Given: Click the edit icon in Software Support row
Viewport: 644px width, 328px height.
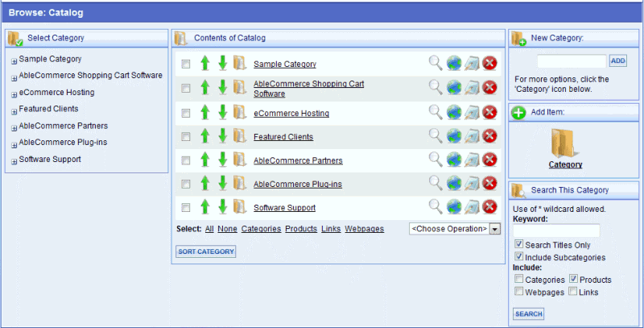Looking at the screenshot, I should [x=472, y=207].
